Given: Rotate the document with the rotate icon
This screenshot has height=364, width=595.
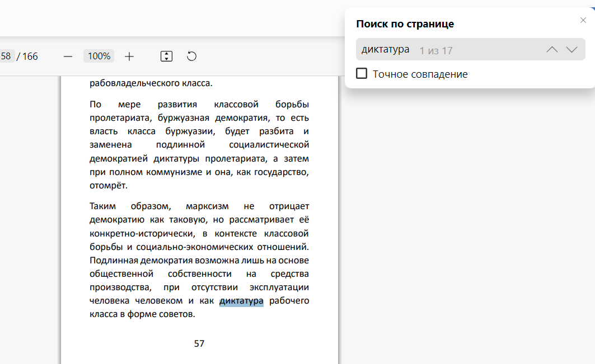Looking at the screenshot, I should [191, 56].
